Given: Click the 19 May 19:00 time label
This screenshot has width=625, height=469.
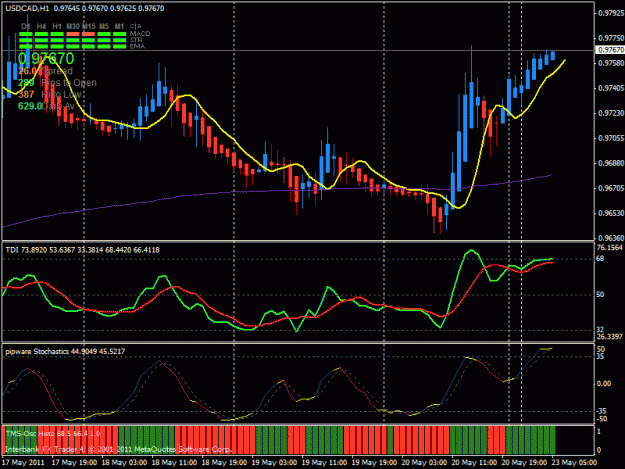Looking at the screenshot, I should coord(374,463).
